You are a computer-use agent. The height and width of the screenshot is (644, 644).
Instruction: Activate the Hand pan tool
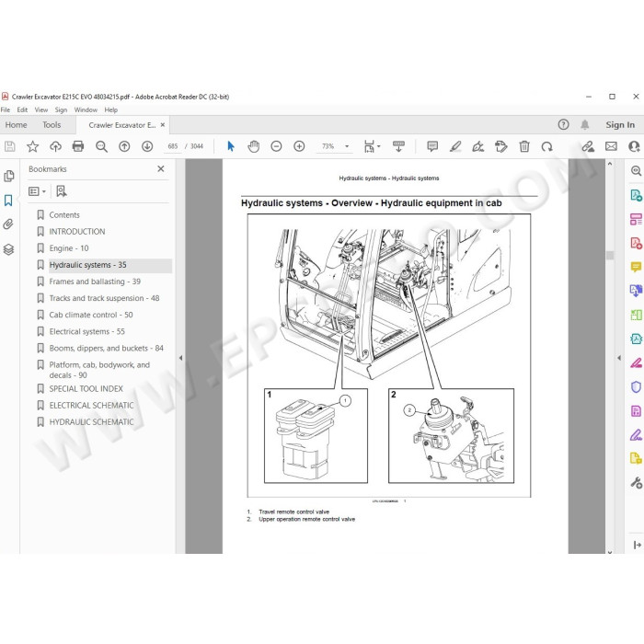coord(254,146)
